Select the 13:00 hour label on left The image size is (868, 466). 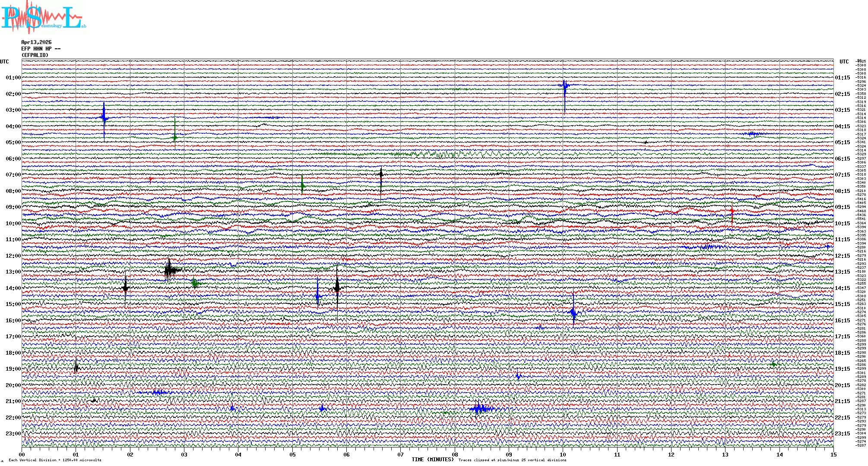(x=13, y=272)
